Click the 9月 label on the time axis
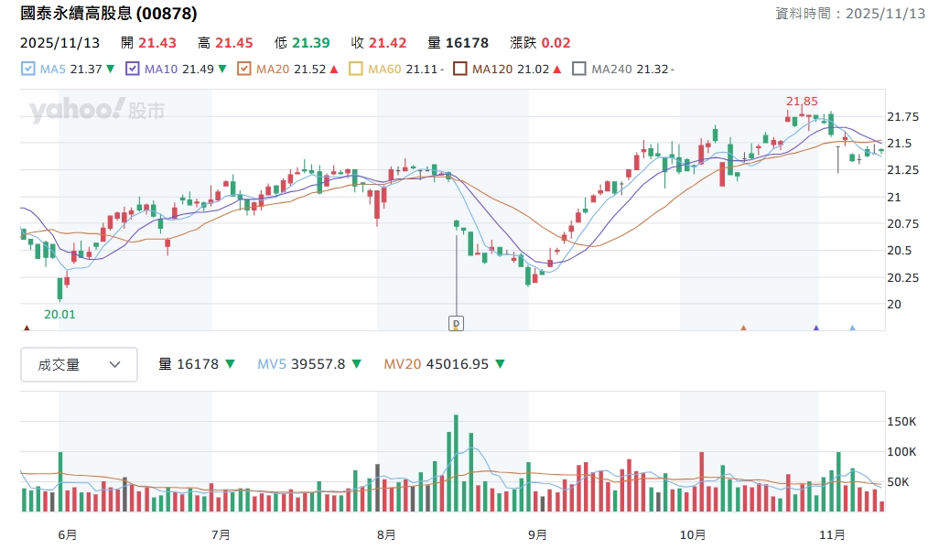The height and width of the screenshot is (560, 939). 537,534
